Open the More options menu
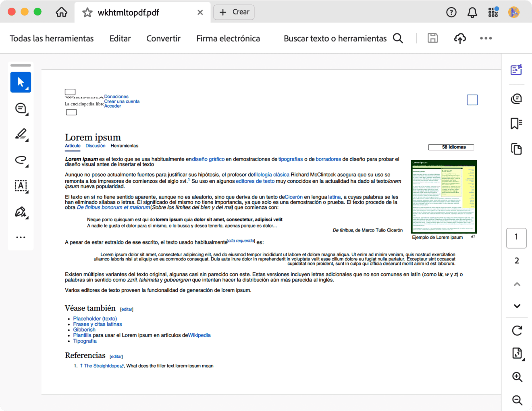 [x=486, y=38]
